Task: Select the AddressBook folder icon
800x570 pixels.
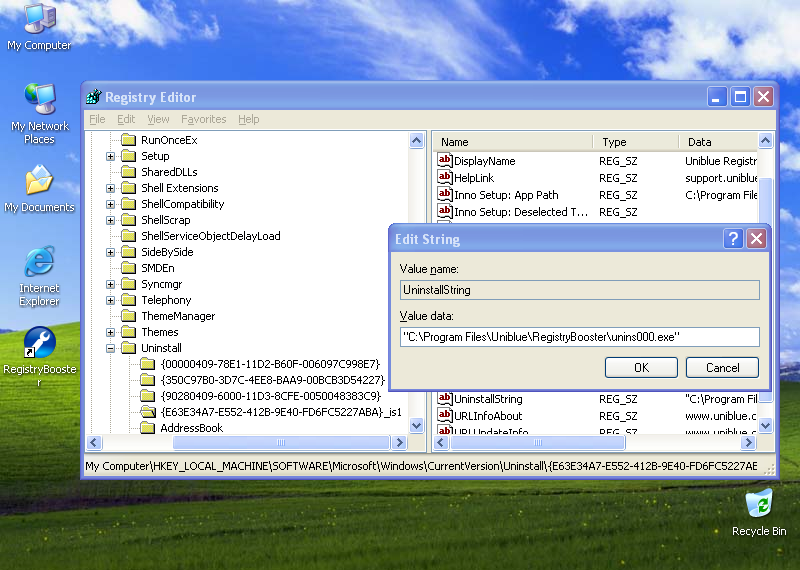Action: point(148,428)
